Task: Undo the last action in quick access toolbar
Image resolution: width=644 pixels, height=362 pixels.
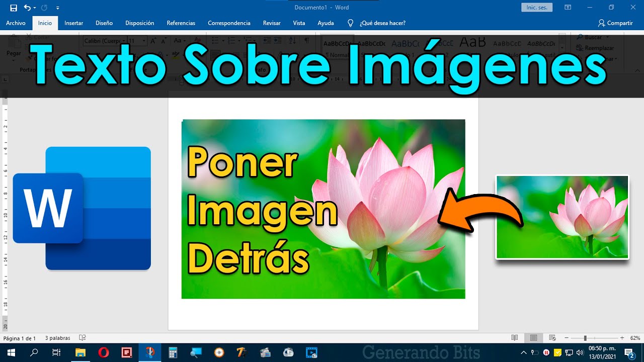Action: 27,8
